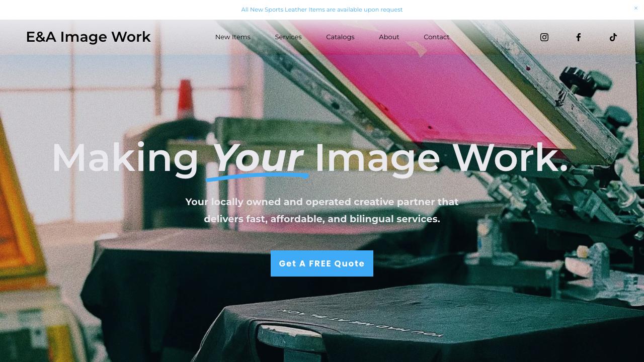Navigate to the About page

(x=389, y=37)
